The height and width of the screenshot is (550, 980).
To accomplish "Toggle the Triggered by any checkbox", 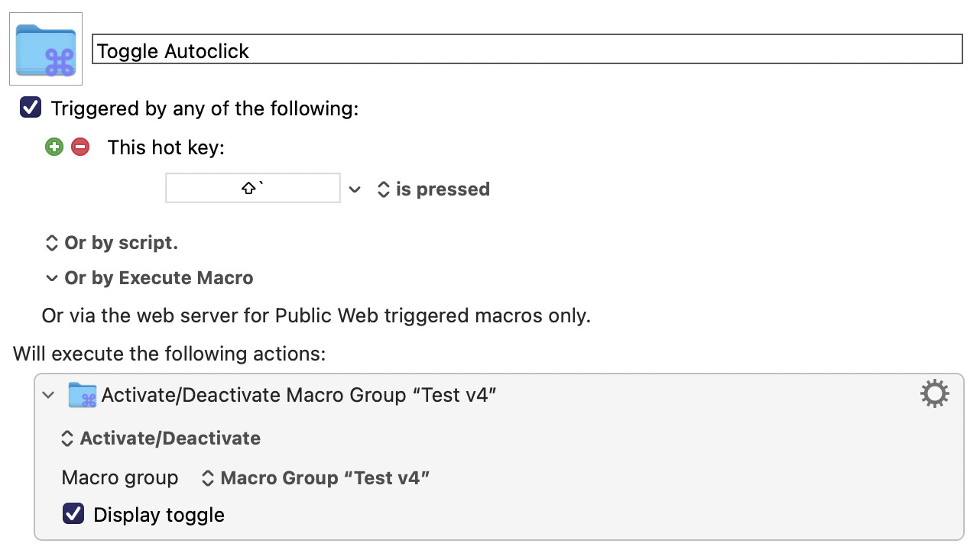I will pyautogui.click(x=31, y=108).
